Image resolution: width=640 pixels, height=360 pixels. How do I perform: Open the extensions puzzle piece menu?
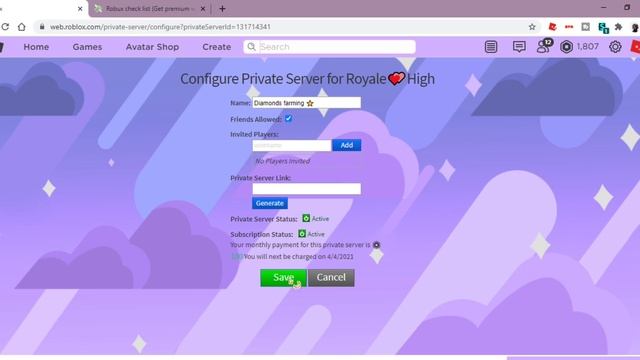click(619, 27)
